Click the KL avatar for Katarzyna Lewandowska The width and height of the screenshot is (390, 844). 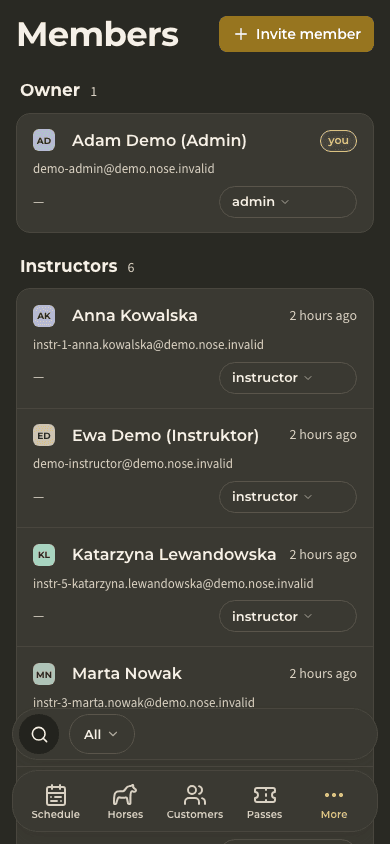click(44, 555)
